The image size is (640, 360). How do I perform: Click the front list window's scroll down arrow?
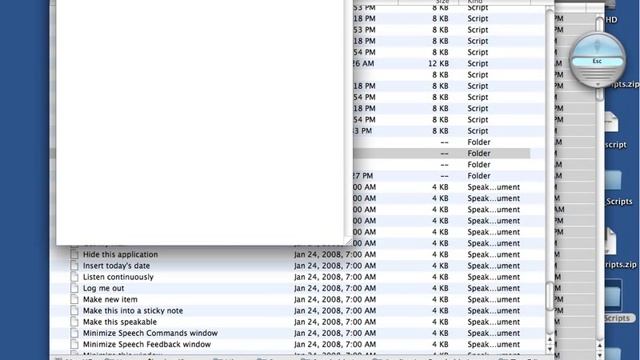(549, 349)
